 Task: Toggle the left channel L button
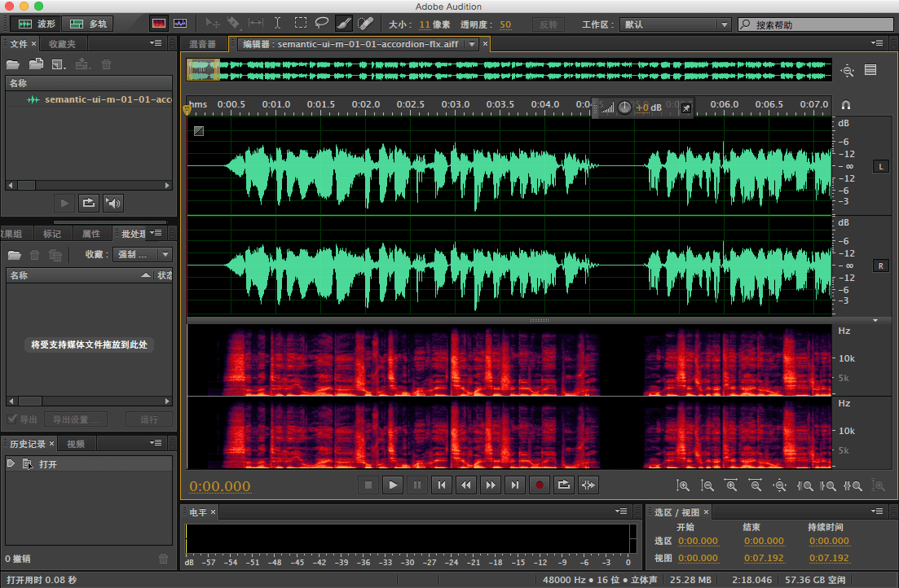point(881,167)
